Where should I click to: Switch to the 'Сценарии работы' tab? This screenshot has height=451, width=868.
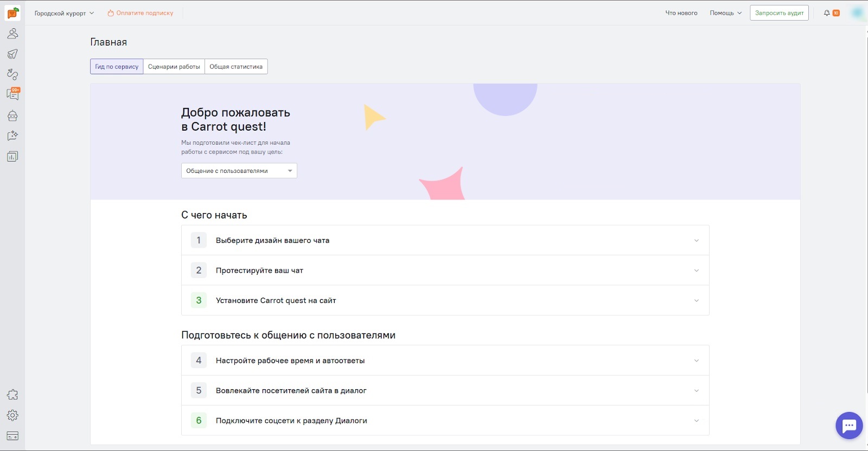[174, 67]
